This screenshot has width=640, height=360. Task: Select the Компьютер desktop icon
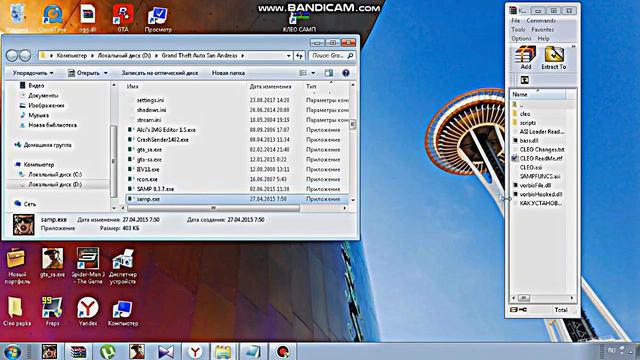coord(123,312)
